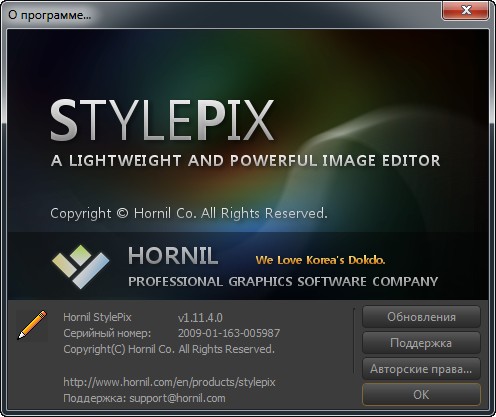Click the Hornil StylePix product name
This screenshot has width=496, height=417.
point(97,317)
